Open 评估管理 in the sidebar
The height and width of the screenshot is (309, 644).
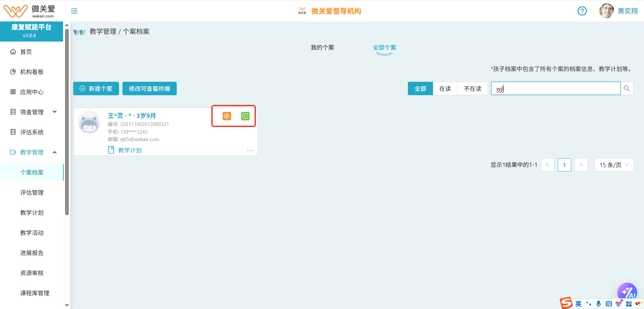[32, 192]
